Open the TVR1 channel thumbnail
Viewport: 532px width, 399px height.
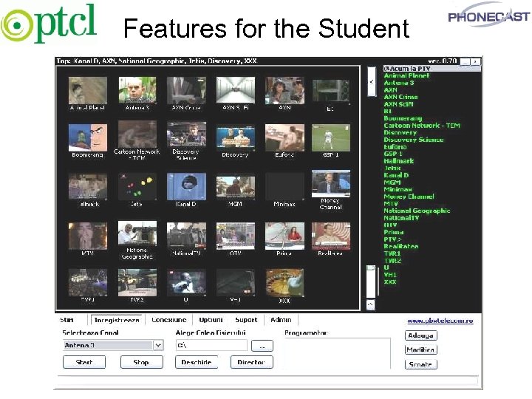tap(87, 282)
